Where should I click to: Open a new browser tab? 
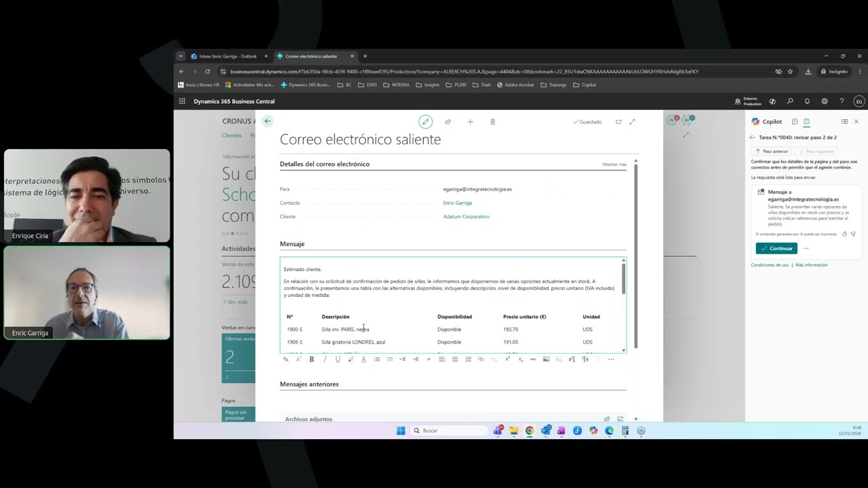365,56
